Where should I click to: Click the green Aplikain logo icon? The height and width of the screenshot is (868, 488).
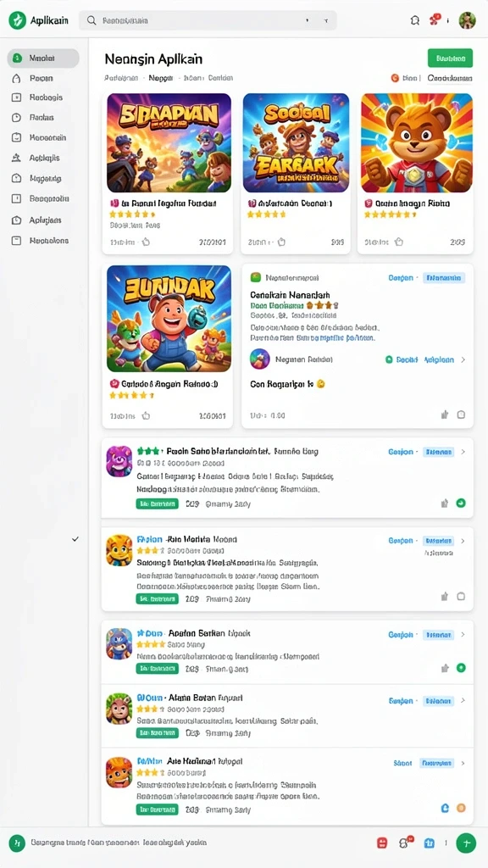(x=17, y=20)
